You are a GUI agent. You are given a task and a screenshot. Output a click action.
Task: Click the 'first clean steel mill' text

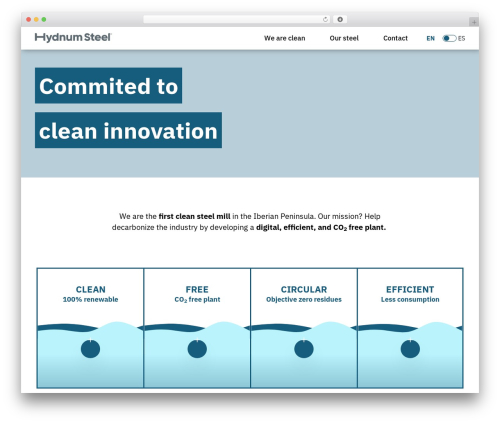coord(194,216)
